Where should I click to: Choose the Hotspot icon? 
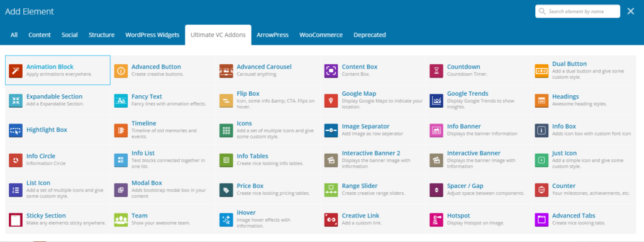coord(436,219)
